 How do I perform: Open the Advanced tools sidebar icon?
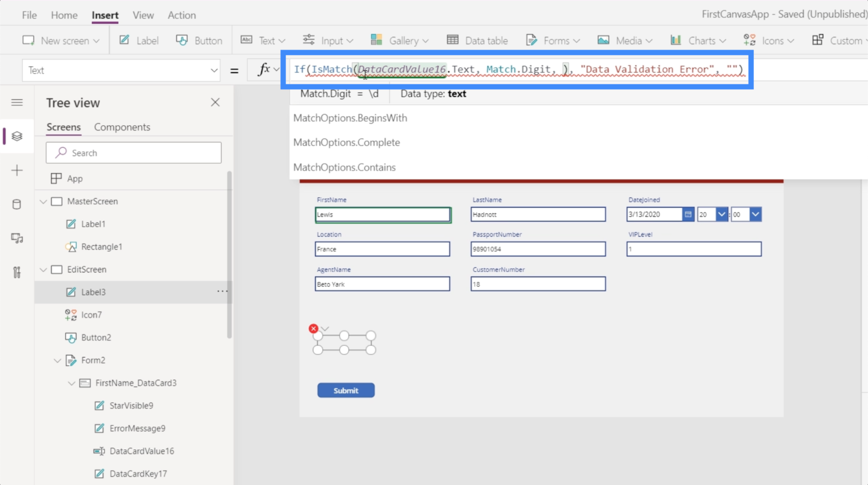coord(17,272)
